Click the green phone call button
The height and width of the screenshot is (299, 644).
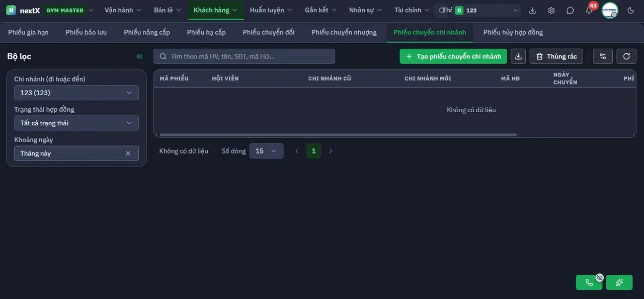point(589,282)
